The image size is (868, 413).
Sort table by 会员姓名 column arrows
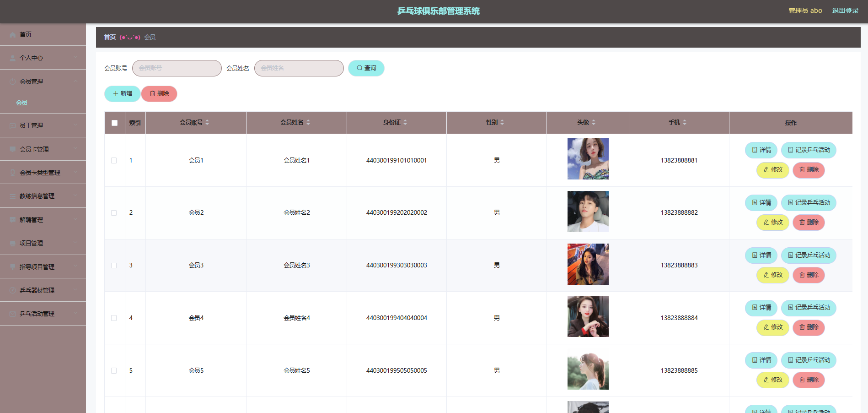pyautogui.click(x=308, y=122)
